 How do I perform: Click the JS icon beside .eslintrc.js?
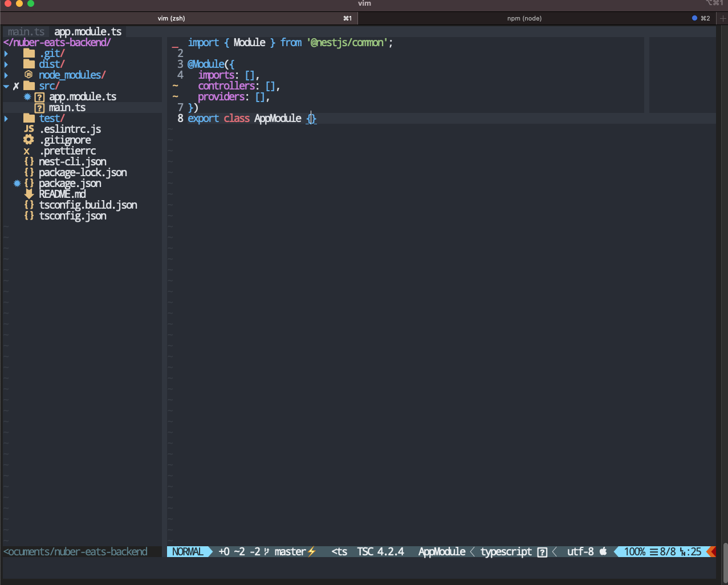coord(29,129)
